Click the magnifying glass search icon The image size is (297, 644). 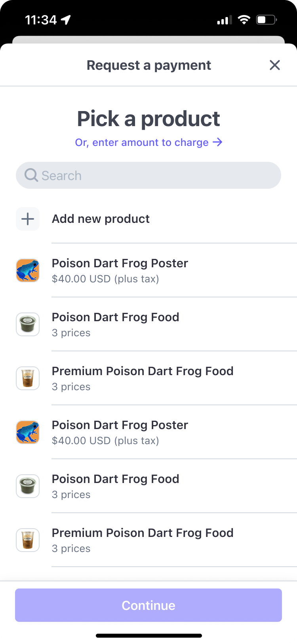(31, 175)
